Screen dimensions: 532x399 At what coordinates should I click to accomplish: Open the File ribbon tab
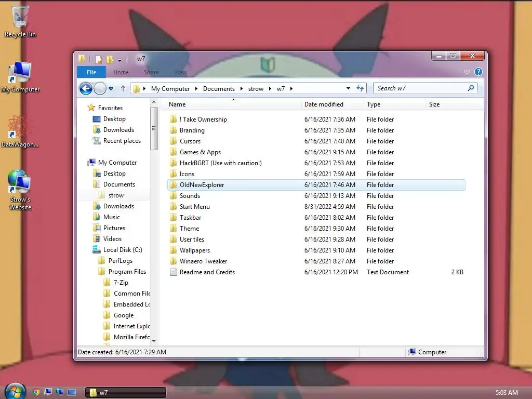91,72
